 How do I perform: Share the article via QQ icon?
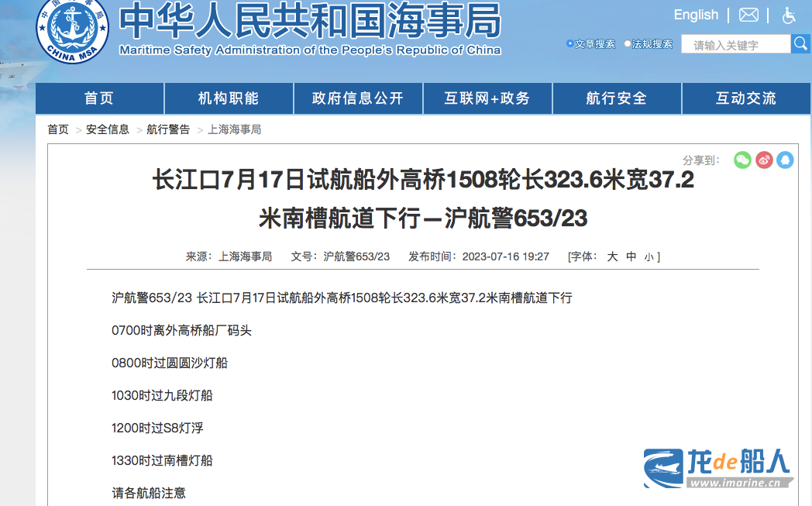[785, 160]
